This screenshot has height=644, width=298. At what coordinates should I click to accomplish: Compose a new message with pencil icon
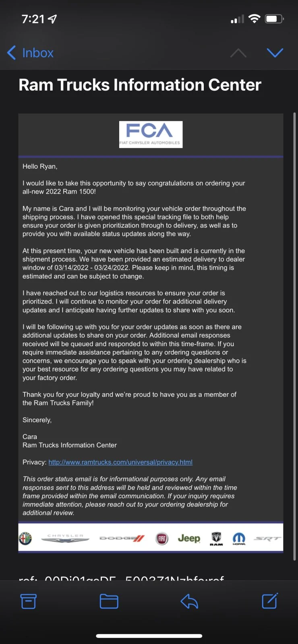(270, 601)
